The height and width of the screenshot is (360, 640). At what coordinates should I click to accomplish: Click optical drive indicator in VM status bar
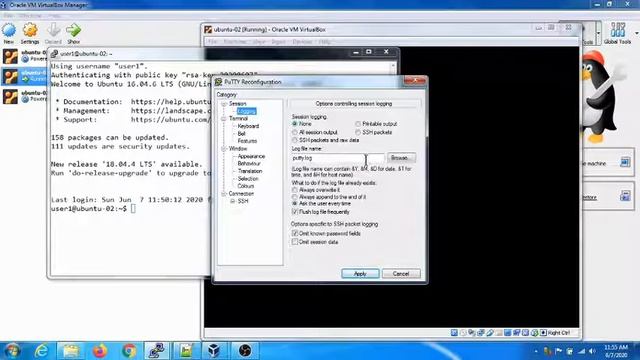tap(463, 333)
